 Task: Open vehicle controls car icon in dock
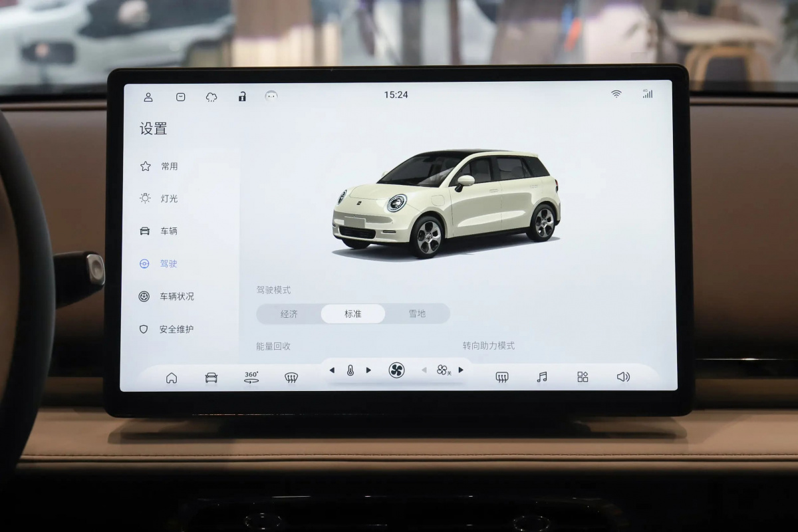click(211, 378)
